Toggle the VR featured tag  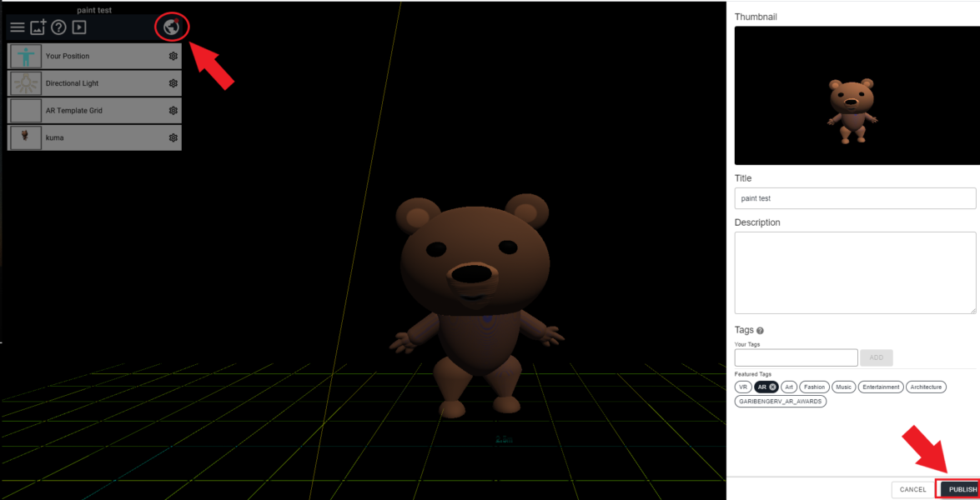[x=743, y=387]
